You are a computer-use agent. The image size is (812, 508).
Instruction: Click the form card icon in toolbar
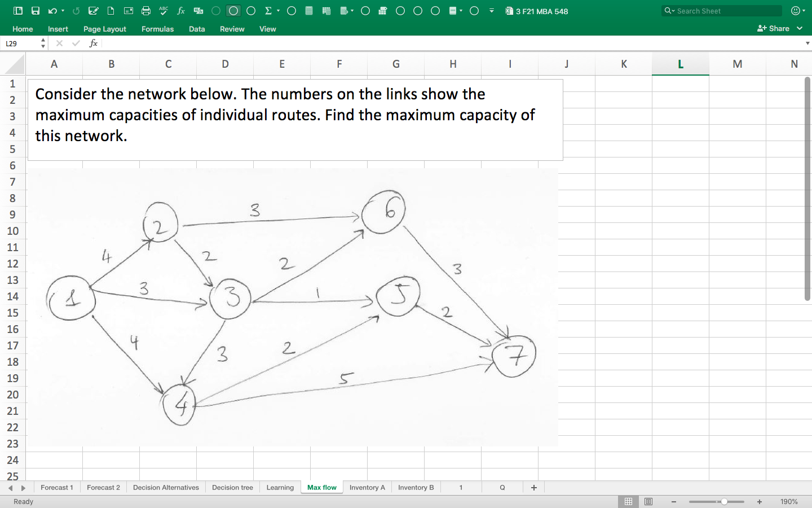click(129, 11)
